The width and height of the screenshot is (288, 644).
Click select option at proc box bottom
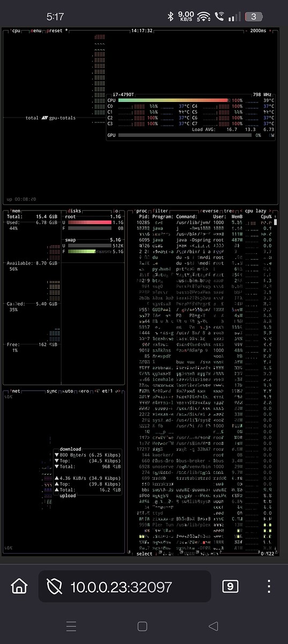coord(145,553)
